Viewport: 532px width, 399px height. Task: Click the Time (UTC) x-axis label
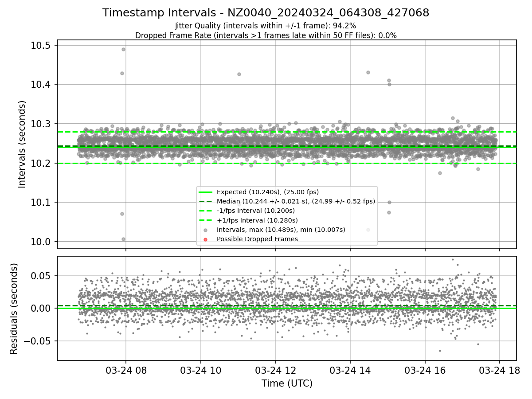[x=287, y=383]
